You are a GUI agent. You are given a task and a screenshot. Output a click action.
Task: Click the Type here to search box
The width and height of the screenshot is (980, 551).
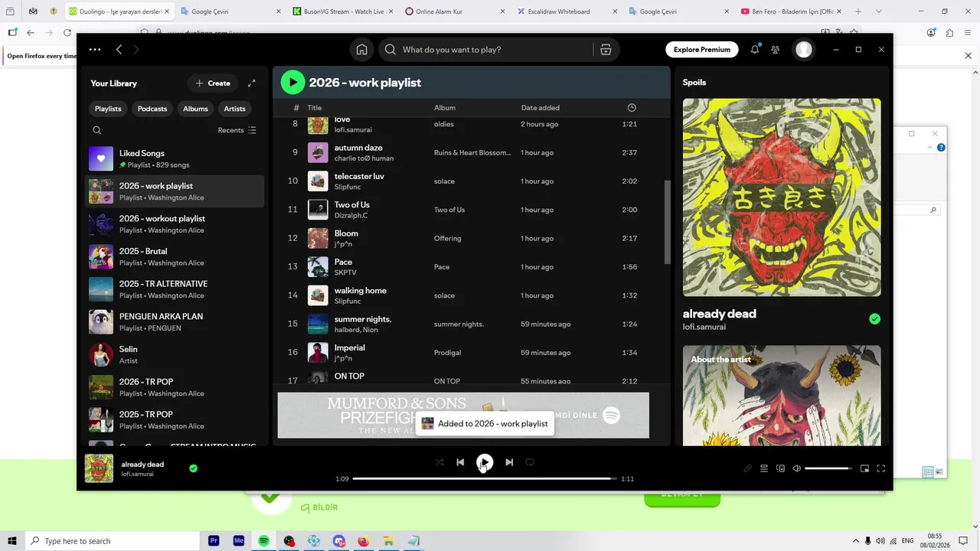[x=112, y=541]
